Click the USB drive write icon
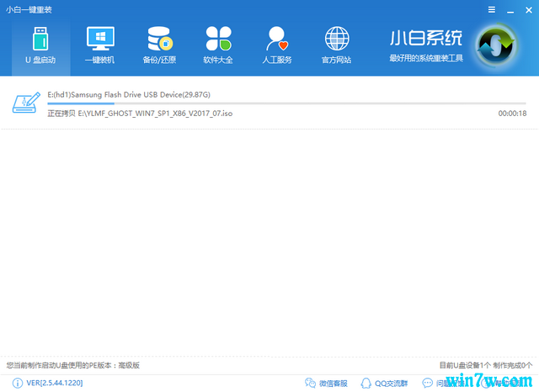This screenshot has width=539, height=392. pyautogui.click(x=26, y=103)
